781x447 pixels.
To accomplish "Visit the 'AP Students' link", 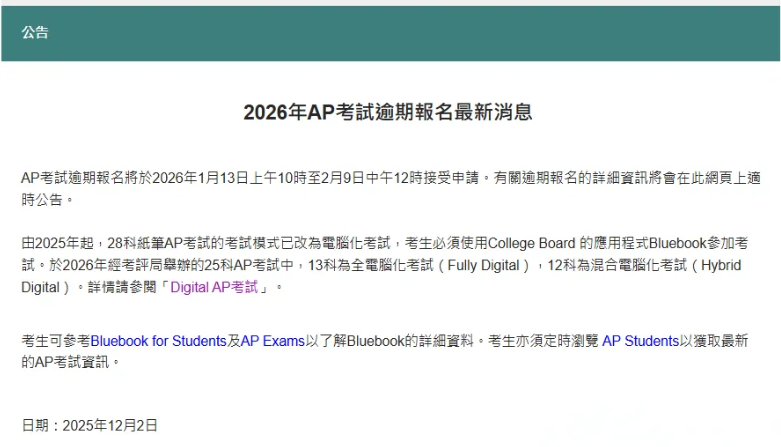I will click(641, 341).
